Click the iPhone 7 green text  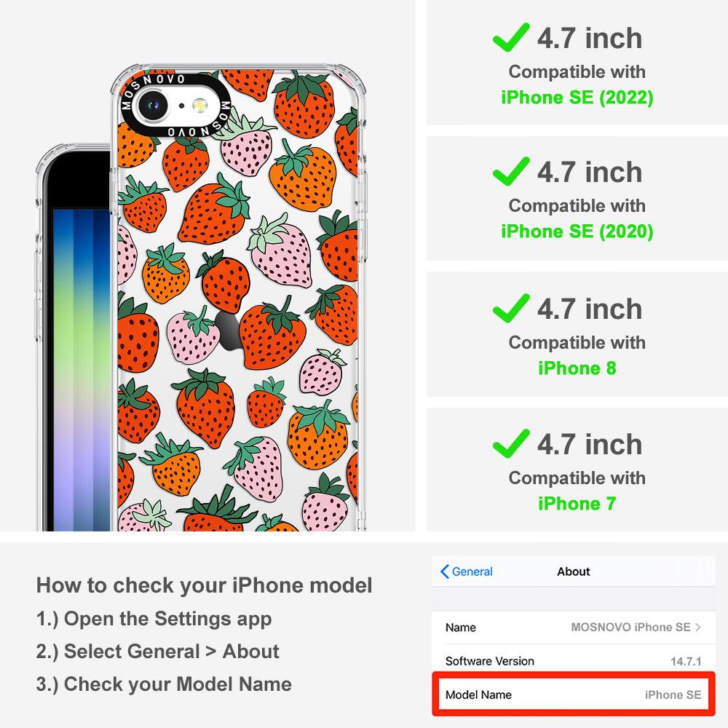click(x=577, y=504)
